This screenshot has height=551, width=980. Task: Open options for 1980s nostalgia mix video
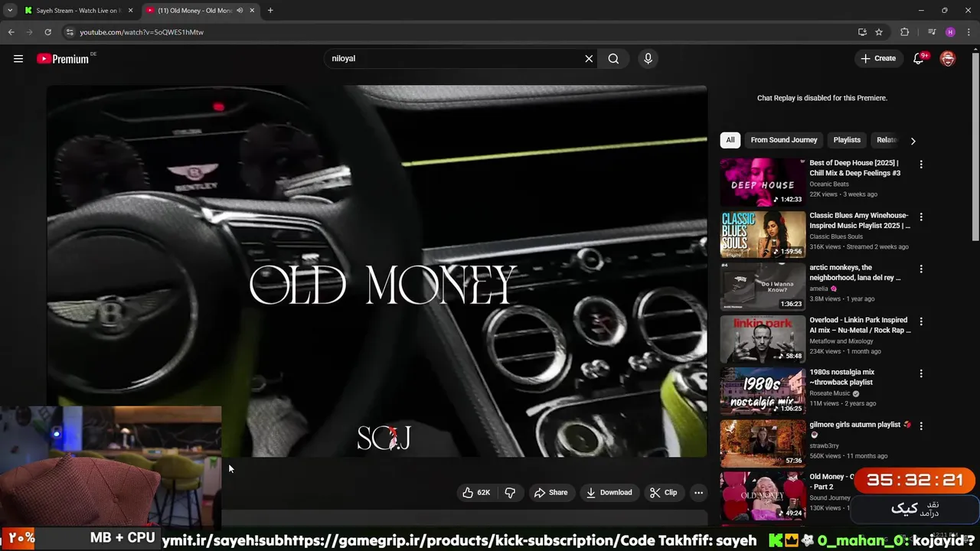tap(921, 373)
